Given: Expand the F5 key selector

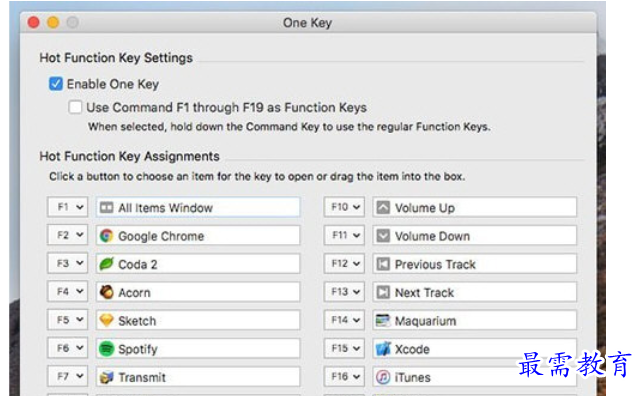Looking at the screenshot, I should [x=67, y=320].
